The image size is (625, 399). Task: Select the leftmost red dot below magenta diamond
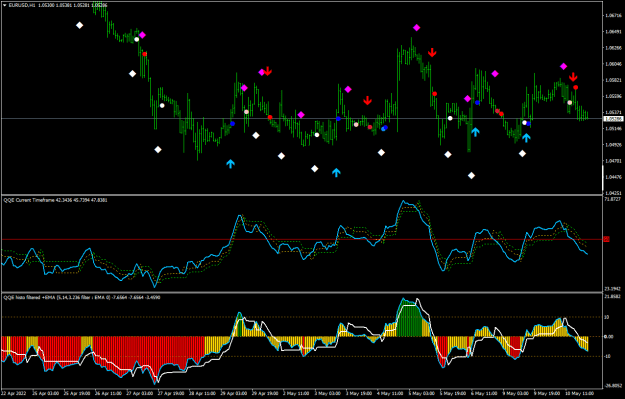point(145,54)
